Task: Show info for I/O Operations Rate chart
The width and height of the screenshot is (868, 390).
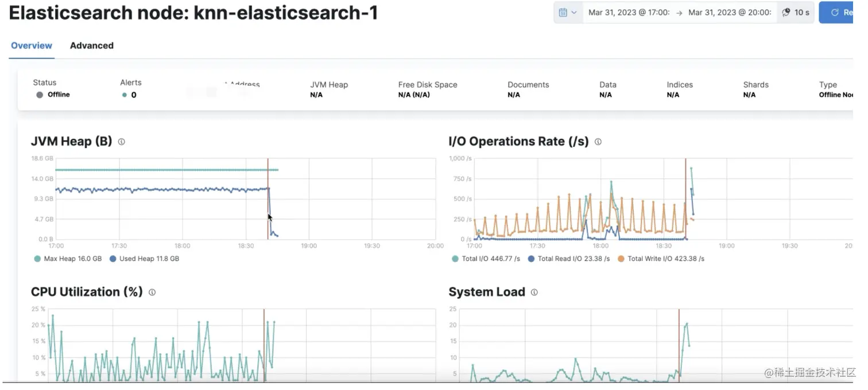Action: tap(598, 141)
